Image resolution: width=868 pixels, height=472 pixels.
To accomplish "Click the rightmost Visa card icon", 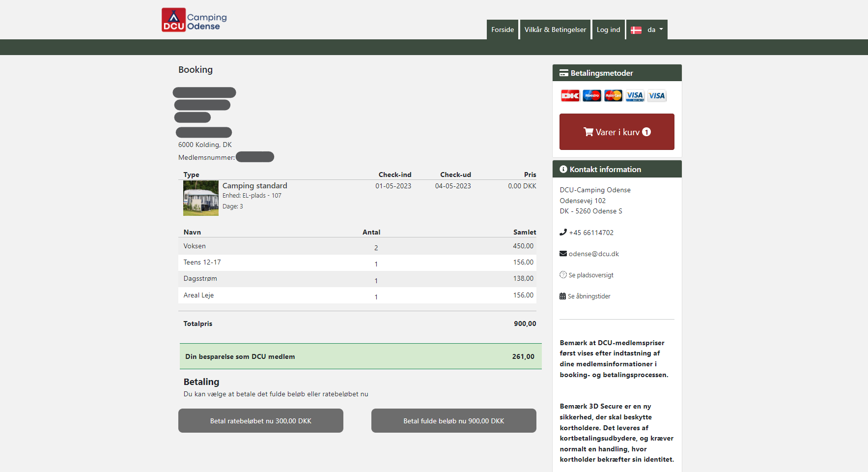I will click(x=656, y=96).
